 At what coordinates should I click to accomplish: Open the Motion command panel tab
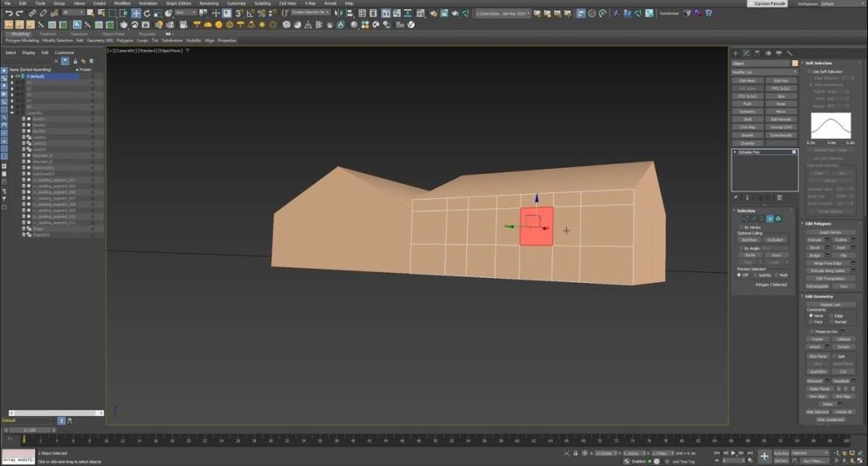768,53
